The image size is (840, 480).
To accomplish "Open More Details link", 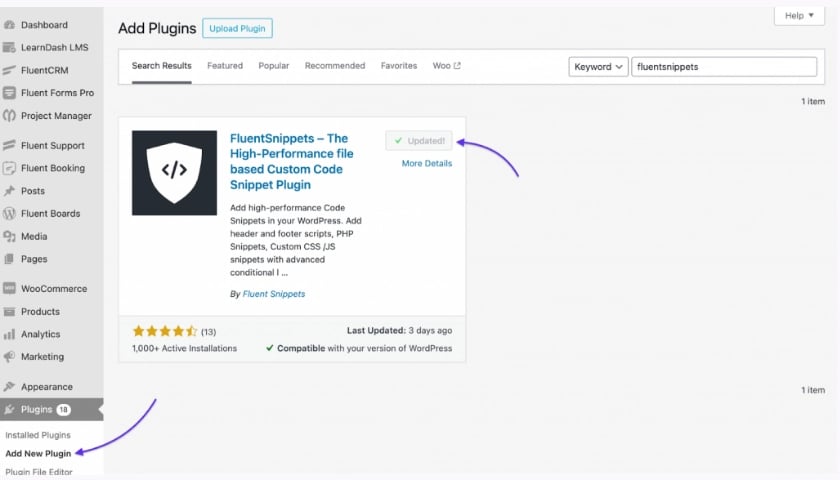I will pyautogui.click(x=427, y=163).
